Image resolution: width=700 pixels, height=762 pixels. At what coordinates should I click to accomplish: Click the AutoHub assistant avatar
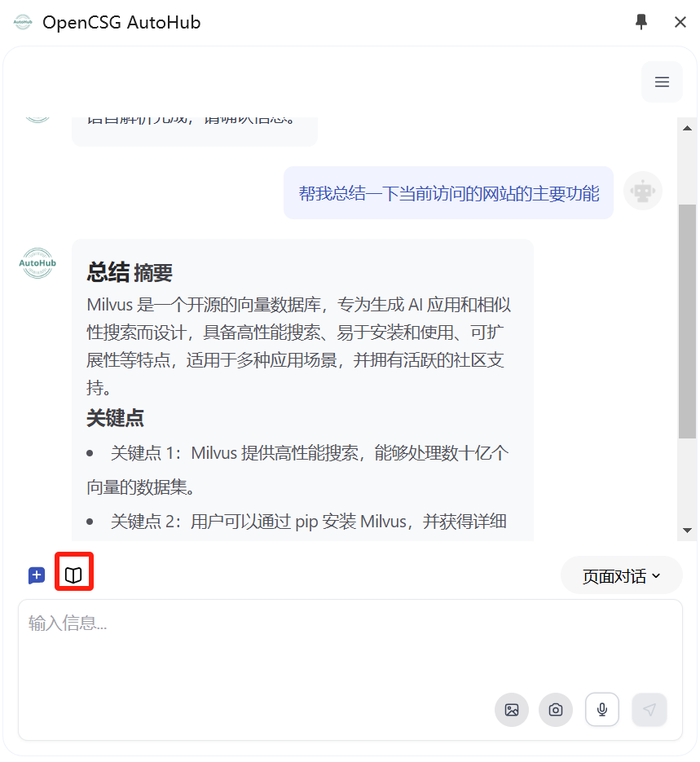tap(37, 263)
